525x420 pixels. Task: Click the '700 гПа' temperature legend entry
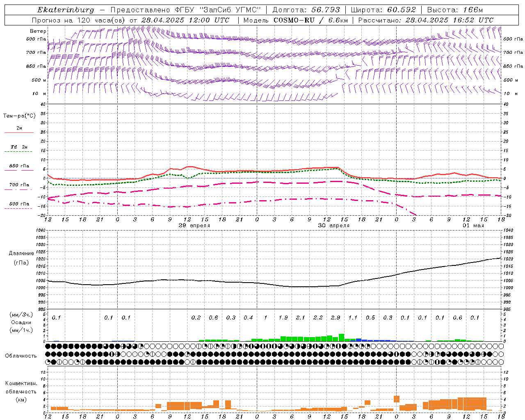[19, 185]
